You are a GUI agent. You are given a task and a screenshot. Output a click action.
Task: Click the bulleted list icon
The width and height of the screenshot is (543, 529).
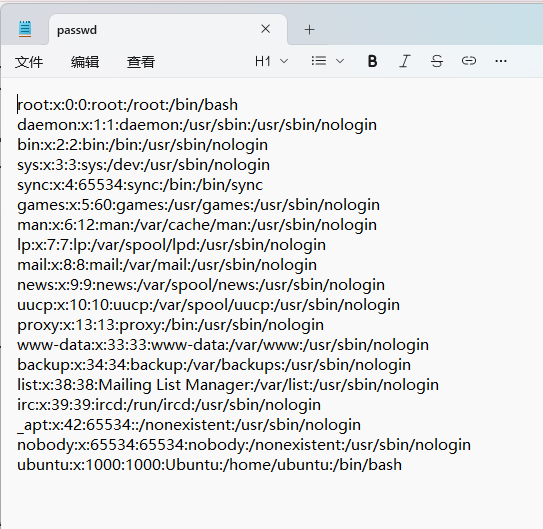pyautogui.click(x=319, y=61)
